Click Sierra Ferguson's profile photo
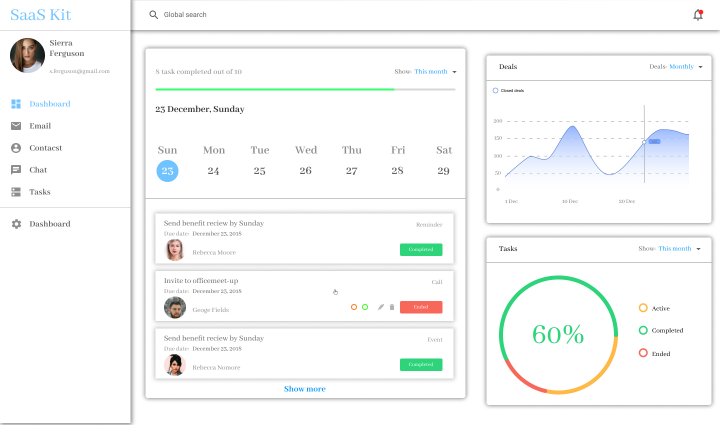Screen dimensions: 720x425 (x=28, y=55)
